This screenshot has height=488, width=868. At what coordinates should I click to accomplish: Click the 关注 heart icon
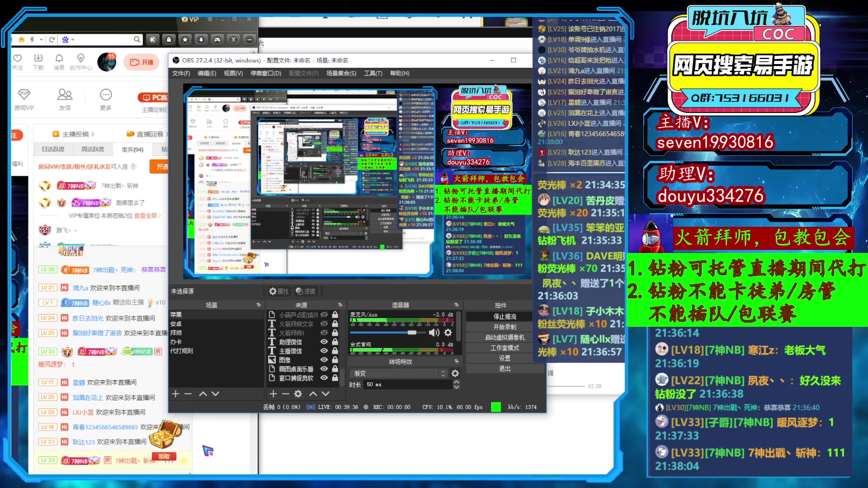point(18,58)
